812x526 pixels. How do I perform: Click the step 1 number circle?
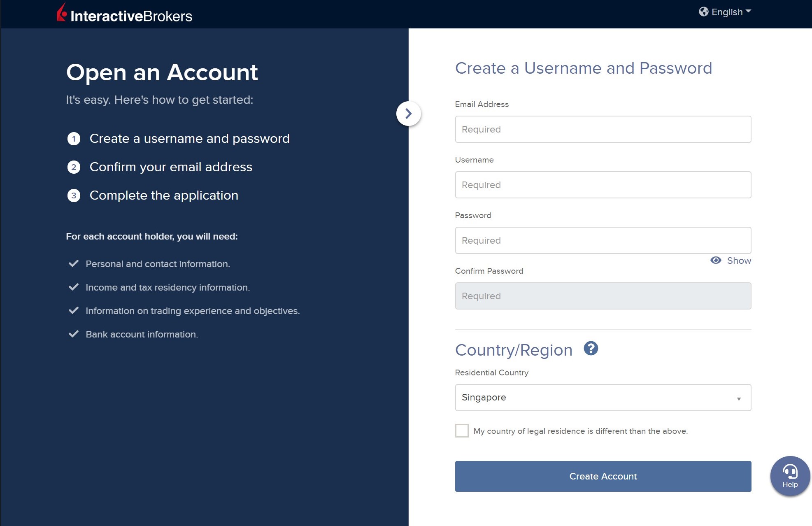74,139
